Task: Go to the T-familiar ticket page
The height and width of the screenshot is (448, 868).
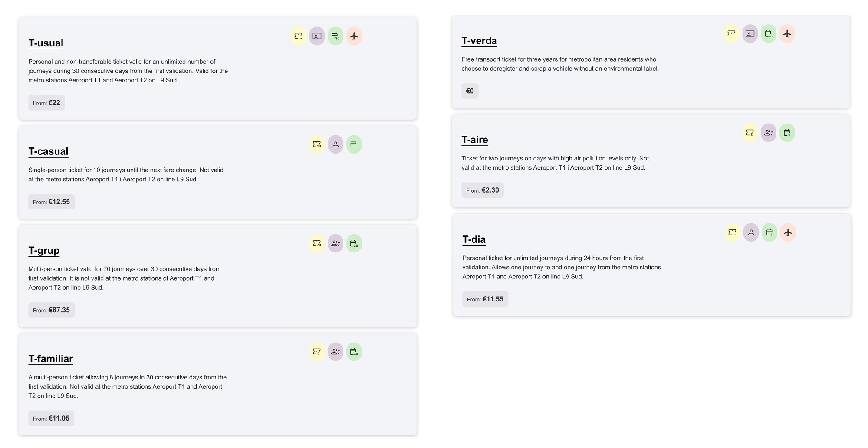Action: click(x=51, y=359)
